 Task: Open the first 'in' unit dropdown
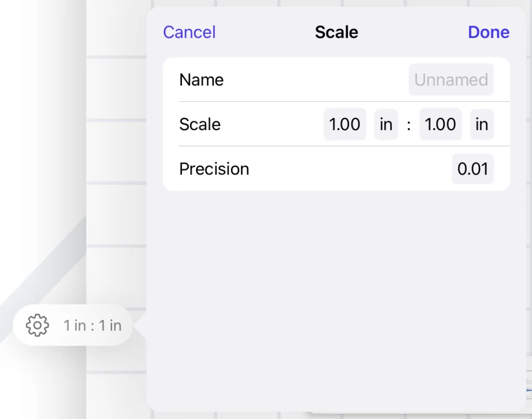click(x=386, y=124)
